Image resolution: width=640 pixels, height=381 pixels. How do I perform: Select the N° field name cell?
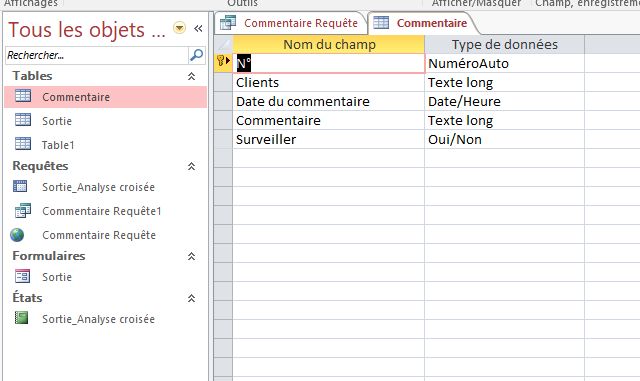tap(329, 64)
